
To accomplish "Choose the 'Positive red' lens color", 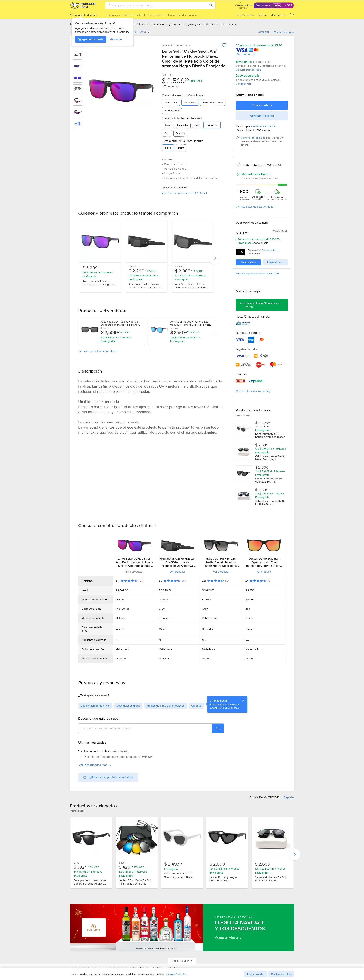I will point(212,125).
